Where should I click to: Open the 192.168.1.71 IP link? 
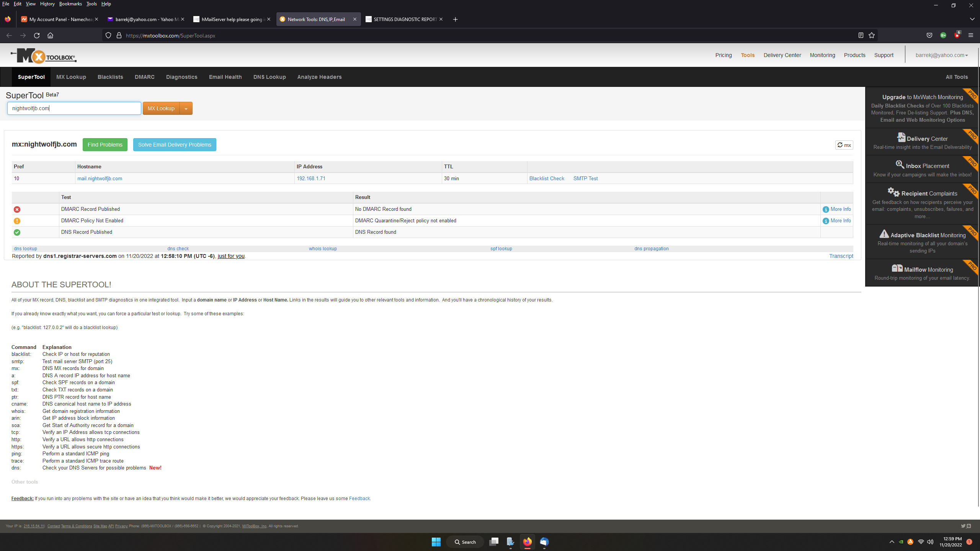(x=311, y=178)
